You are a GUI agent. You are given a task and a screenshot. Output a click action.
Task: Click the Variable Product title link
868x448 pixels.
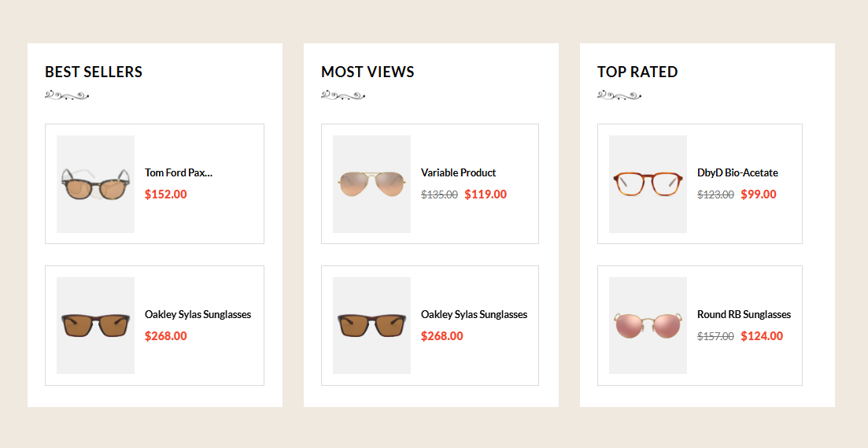(458, 172)
